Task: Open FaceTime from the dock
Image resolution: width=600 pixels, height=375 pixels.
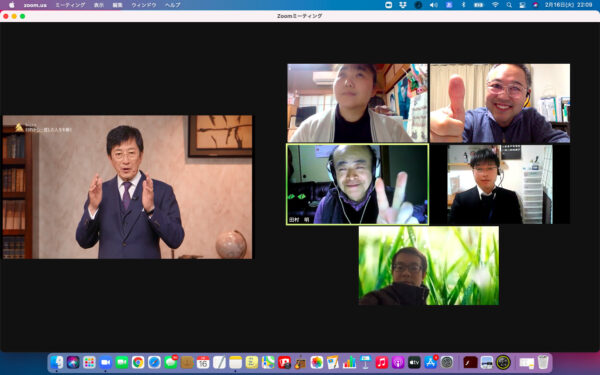Action: coord(122,362)
